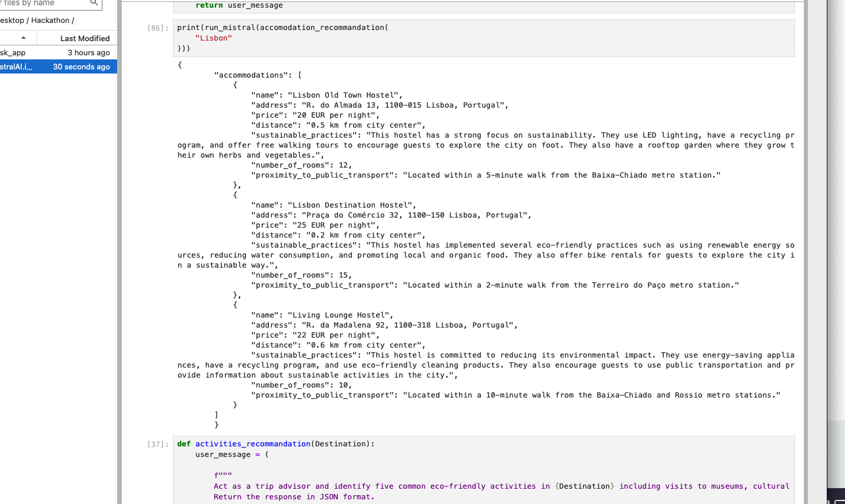Viewport: 845px width, 504px height.
Task: Click the magnifier icon in file filter
Action: (x=94, y=3)
